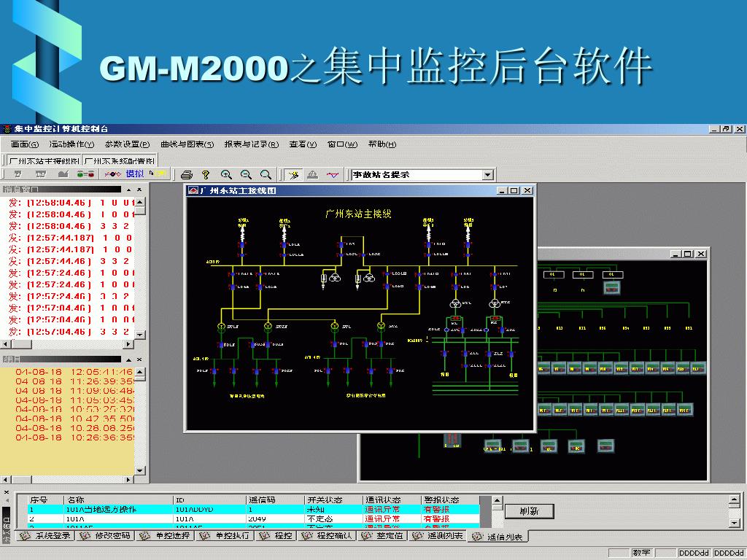Click the red wavy line toolbar icon
Viewport: 747px width, 560px height.
click(113, 174)
